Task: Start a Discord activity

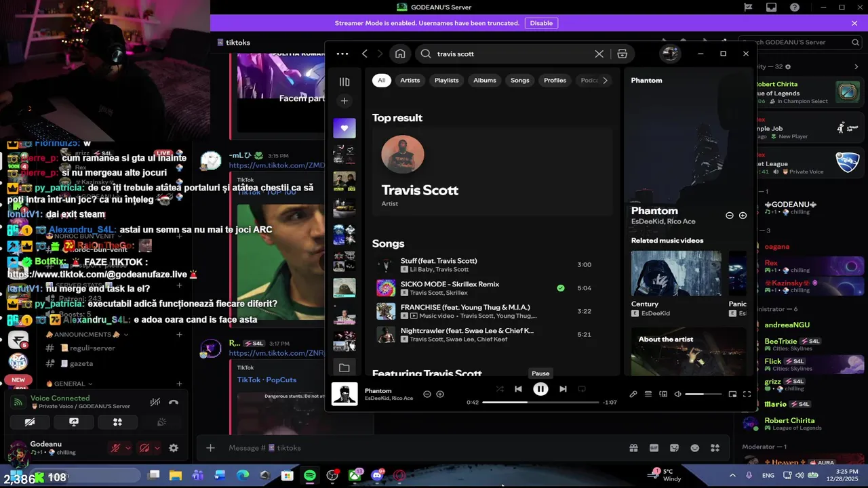Action: point(117,422)
